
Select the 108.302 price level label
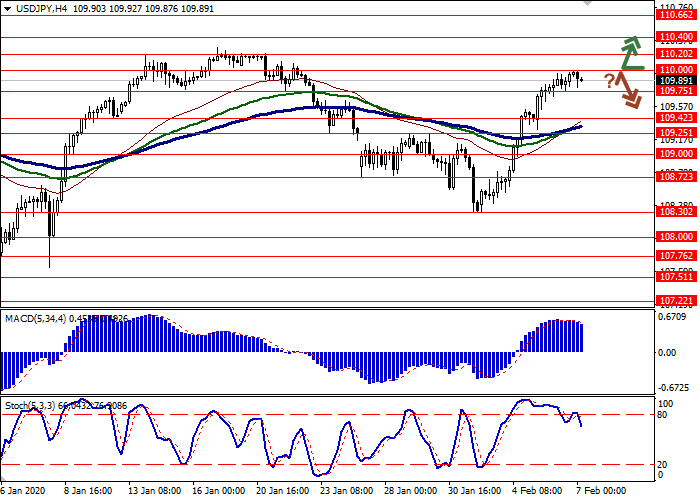pyautogui.click(x=674, y=212)
